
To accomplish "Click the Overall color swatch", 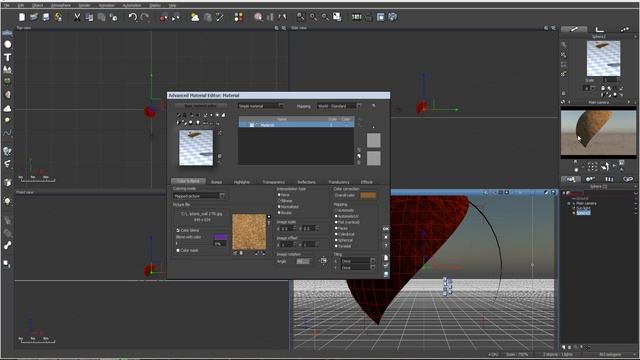I will 368,196.
